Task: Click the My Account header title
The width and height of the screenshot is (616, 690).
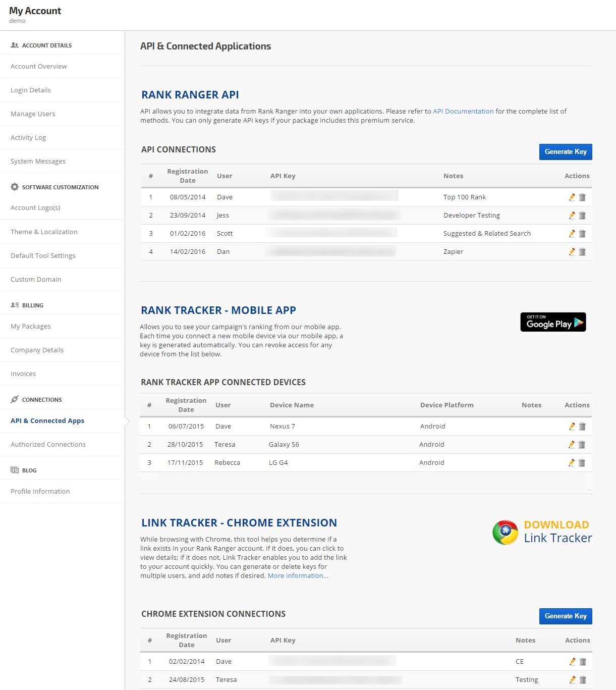Action: pos(35,11)
